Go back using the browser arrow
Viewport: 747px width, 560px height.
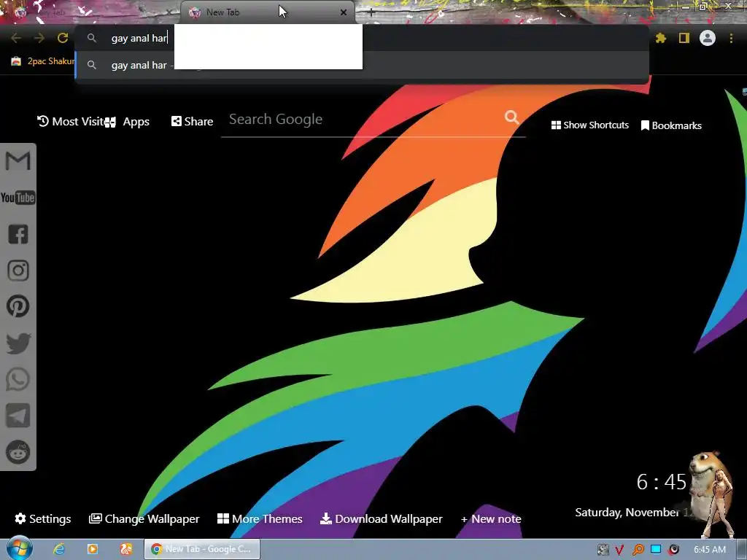pyautogui.click(x=16, y=38)
